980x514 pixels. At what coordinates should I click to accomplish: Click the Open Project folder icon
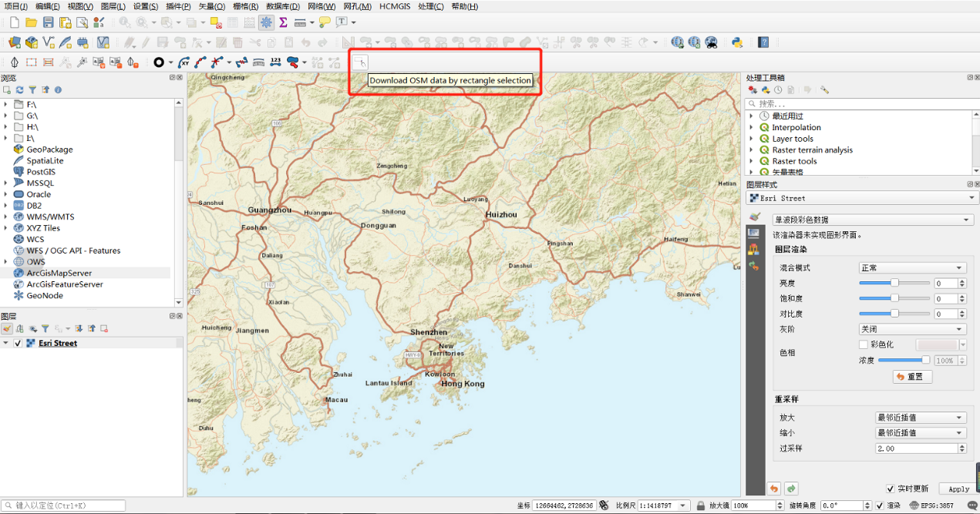[31, 22]
